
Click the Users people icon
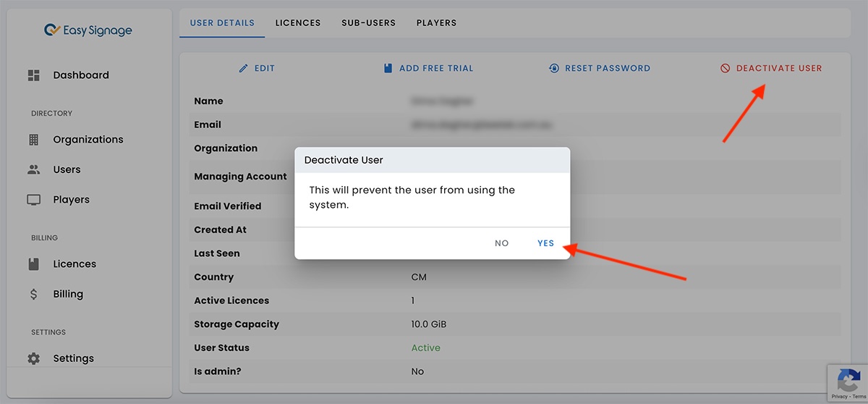[x=33, y=169]
